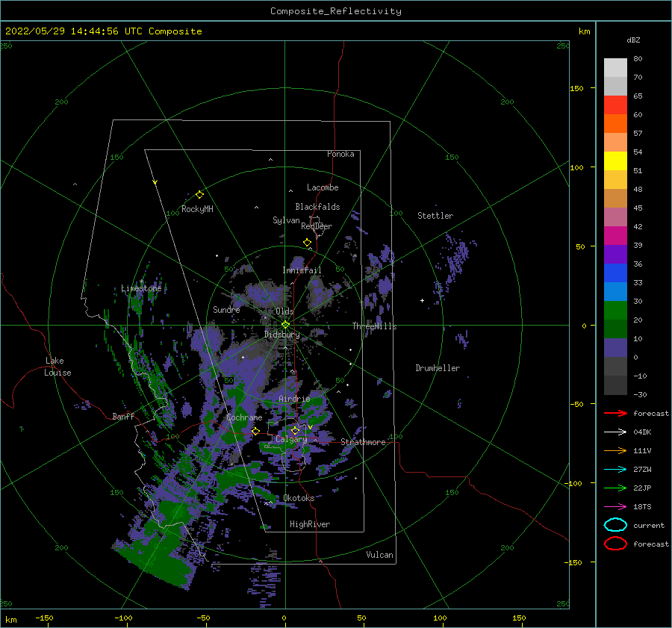The image size is (672, 628).
Task: Click the radar center diamond at Didsbury
Action: (x=285, y=325)
